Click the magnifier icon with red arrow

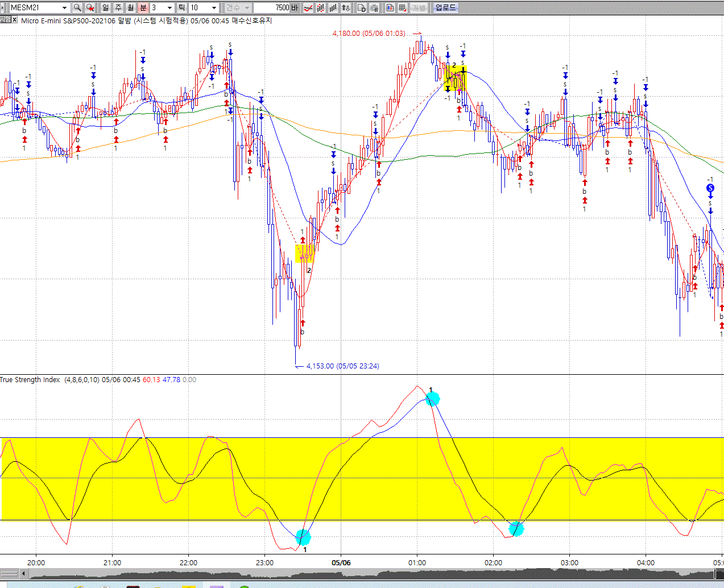[x=90, y=7]
